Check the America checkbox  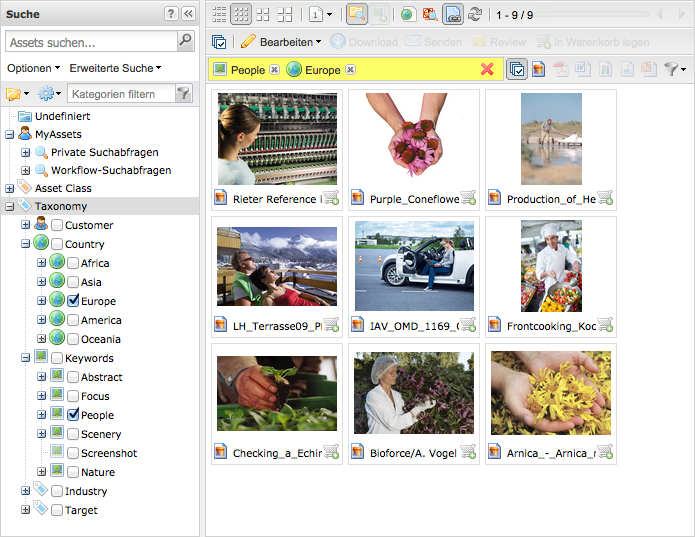(x=73, y=320)
